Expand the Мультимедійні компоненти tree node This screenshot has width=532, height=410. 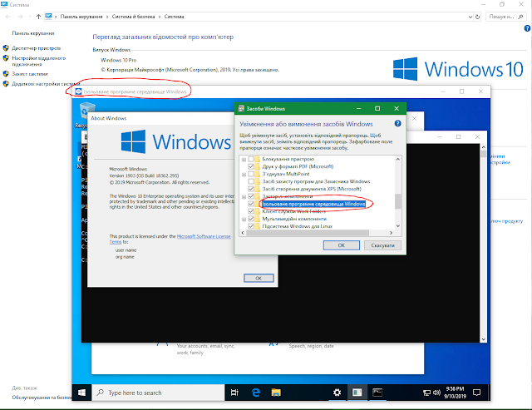(x=244, y=218)
